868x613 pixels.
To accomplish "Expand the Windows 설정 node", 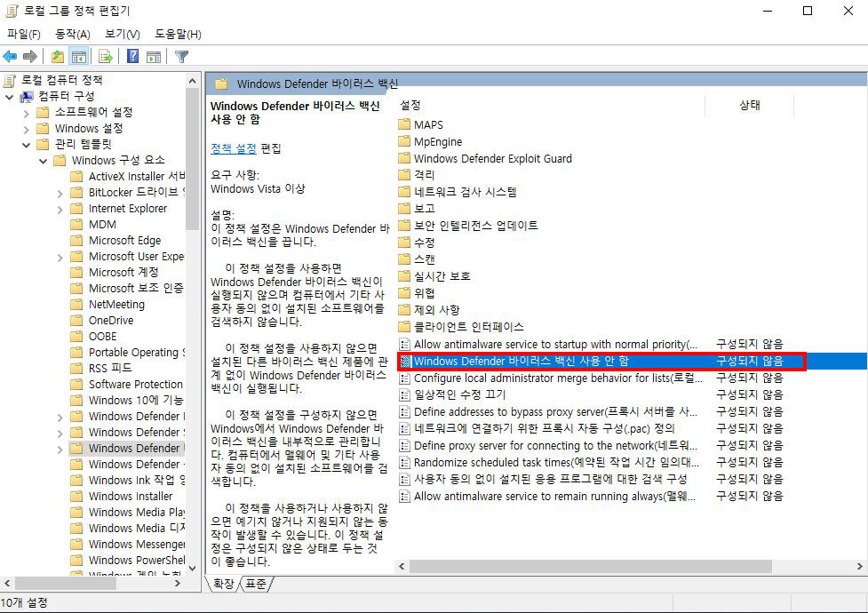I will pos(26,129).
